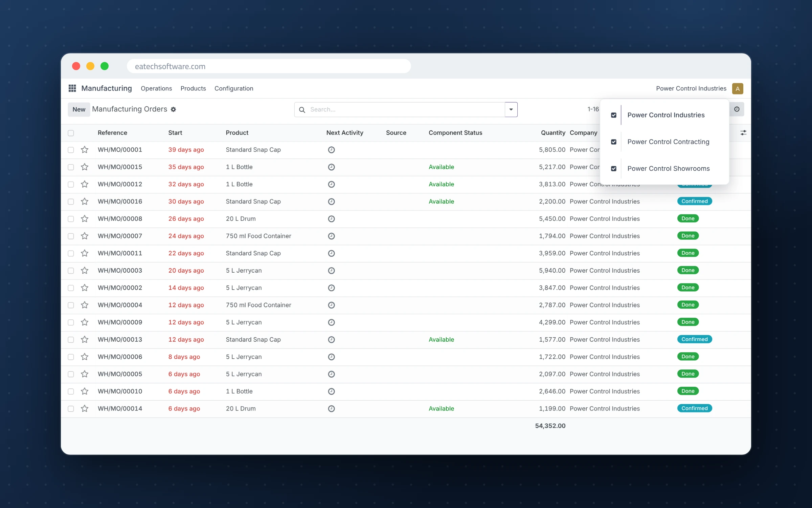Star the WH/MO/00003 order

[x=85, y=271]
